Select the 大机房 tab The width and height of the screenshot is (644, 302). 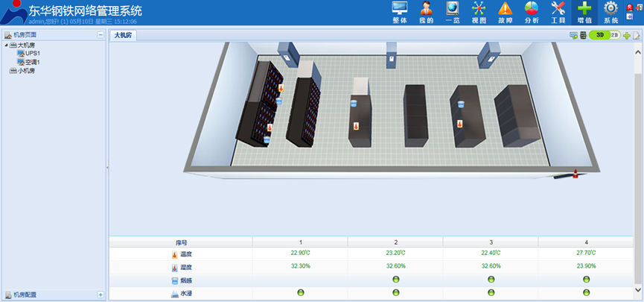pos(123,35)
